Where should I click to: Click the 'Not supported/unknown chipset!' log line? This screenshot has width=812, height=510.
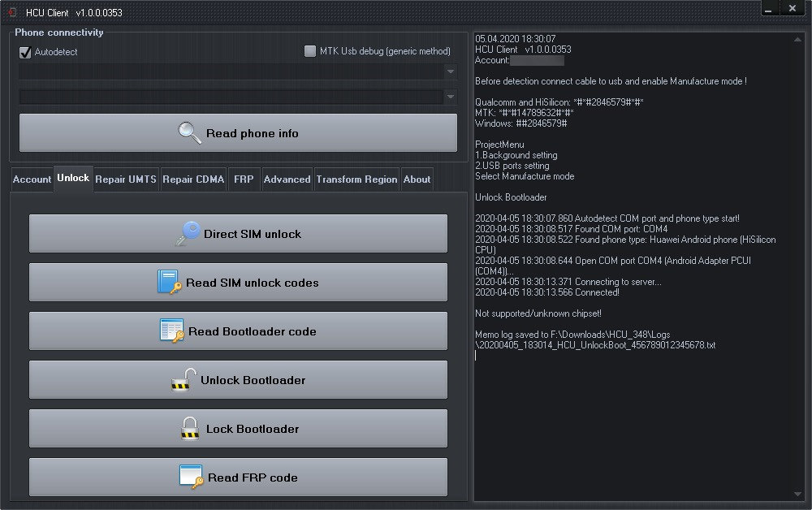538,313
